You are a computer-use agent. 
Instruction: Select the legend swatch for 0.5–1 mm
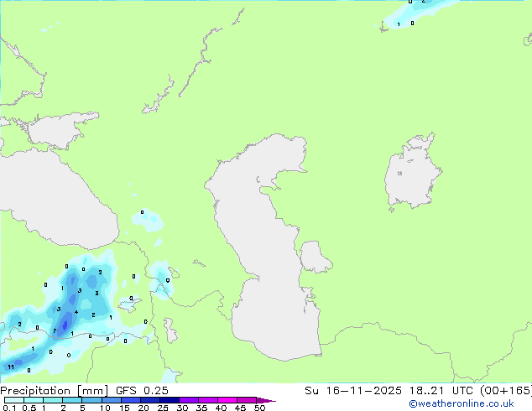pyautogui.click(x=34, y=400)
